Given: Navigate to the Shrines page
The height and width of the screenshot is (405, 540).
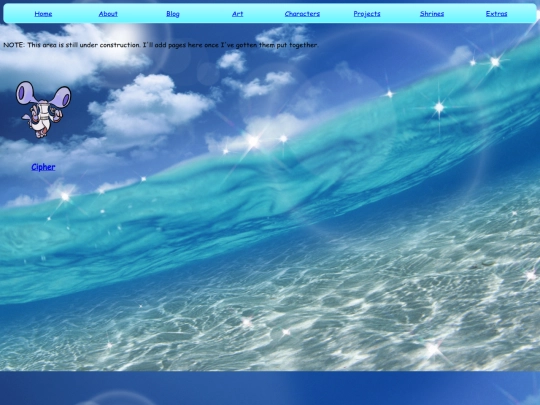Looking at the screenshot, I should pos(432,14).
